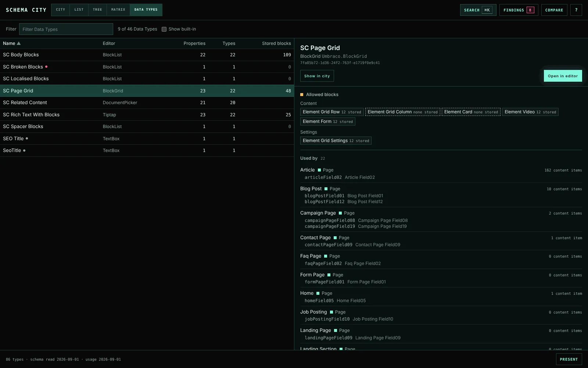Click the red dot beside SC Broken Blocks

[x=46, y=67]
